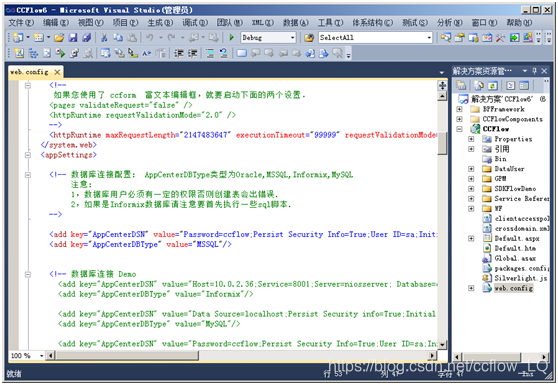Click the New Project icon
Image resolution: width=558 pixels, height=385 pixels.
coord(18,37)
